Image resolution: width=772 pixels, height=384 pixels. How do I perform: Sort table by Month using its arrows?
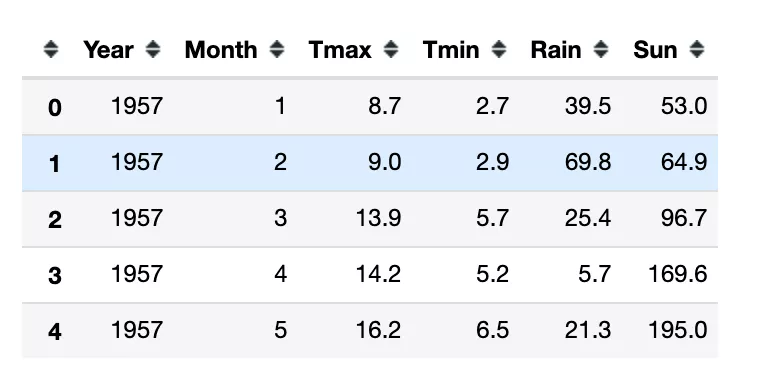pyautogui.click(x=277, y=49)
